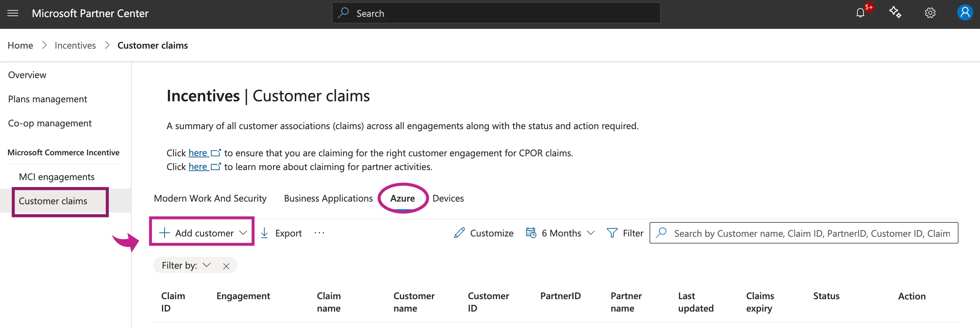This screenshot has width=980, height=328.
Task: Click the Filter button label
Action: tap(633, 233)
